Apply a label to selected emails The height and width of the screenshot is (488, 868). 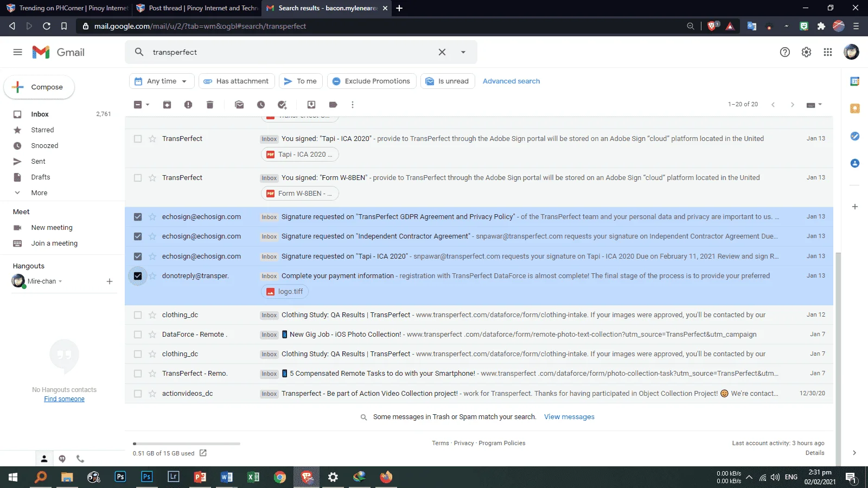coord(333,105)
